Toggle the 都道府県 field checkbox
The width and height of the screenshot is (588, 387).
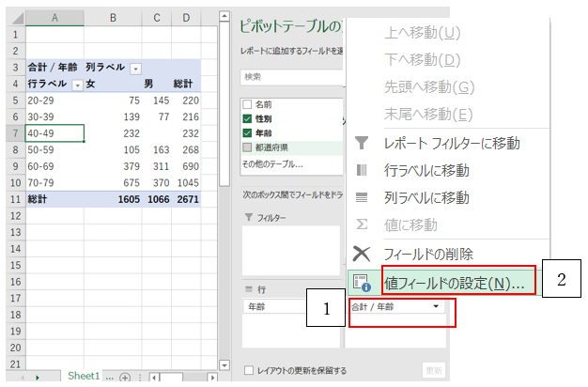point(247,147)
